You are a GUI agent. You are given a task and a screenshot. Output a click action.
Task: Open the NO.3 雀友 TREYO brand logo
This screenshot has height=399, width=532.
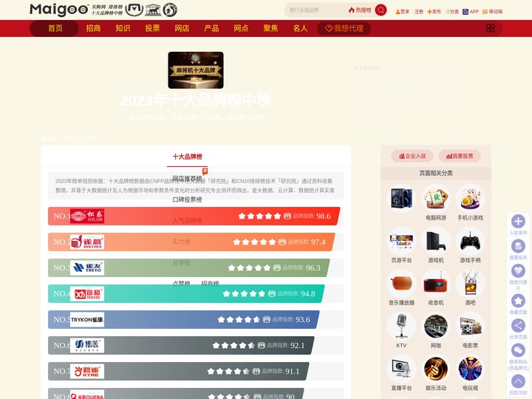[87, 267]
